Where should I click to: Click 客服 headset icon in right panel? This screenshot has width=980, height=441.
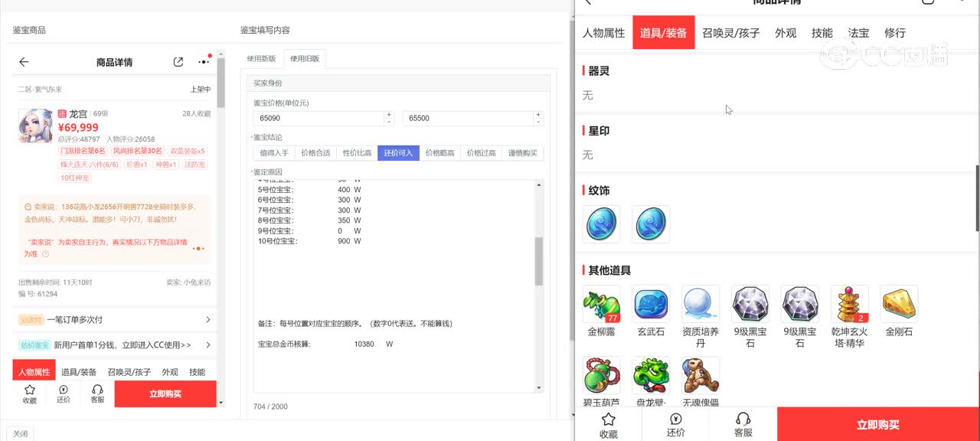743,420
